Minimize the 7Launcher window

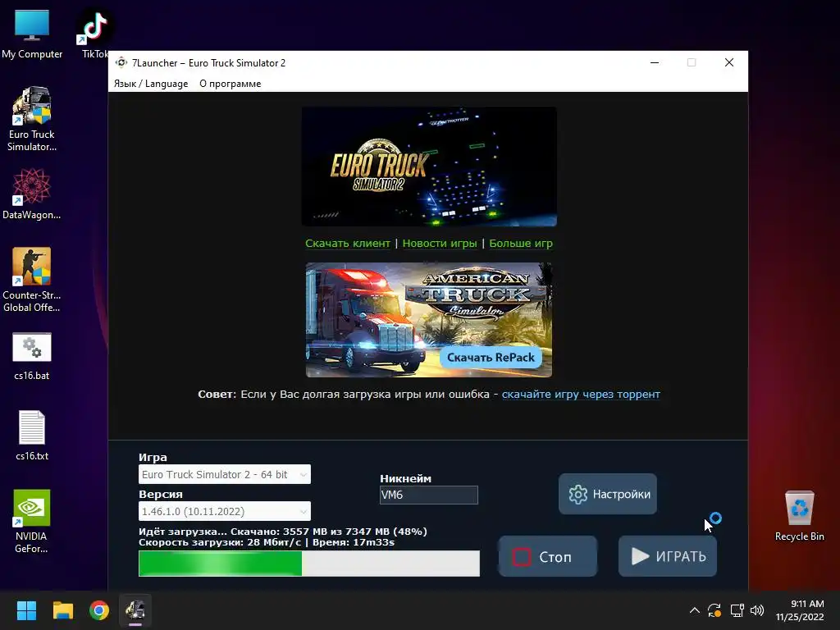click(x=655, y=62)
